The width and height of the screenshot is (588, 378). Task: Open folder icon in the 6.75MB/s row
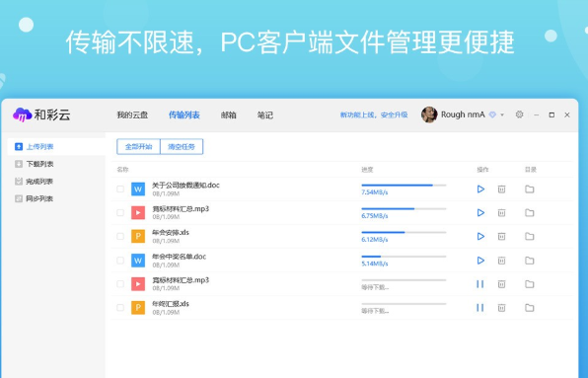(x=529, y=212)
